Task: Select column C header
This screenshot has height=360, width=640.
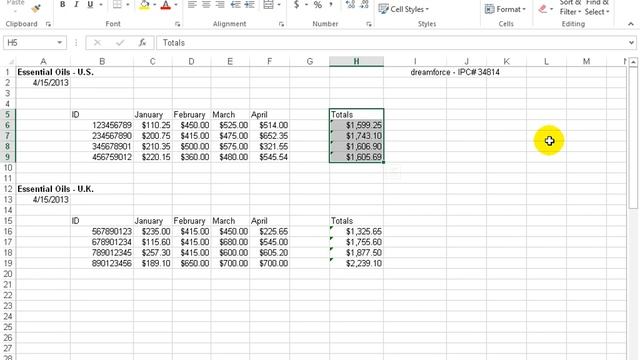Action: (153, 62)
